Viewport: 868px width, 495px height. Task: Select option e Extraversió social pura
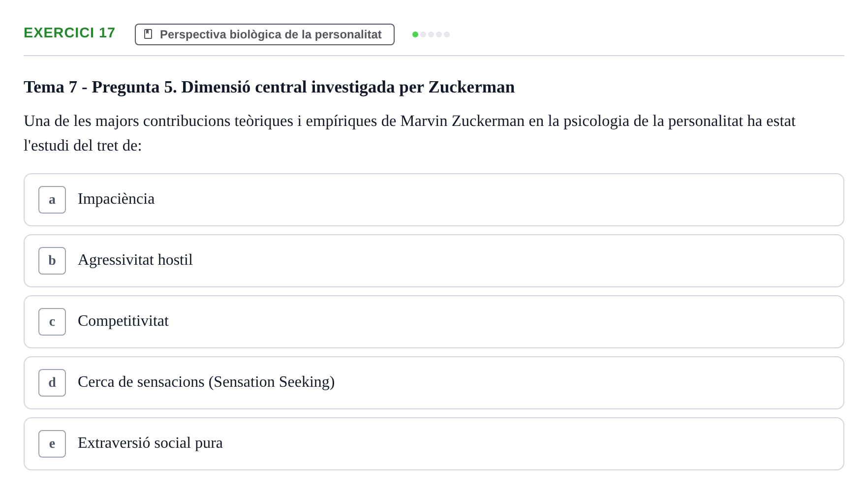coord(434,444)
